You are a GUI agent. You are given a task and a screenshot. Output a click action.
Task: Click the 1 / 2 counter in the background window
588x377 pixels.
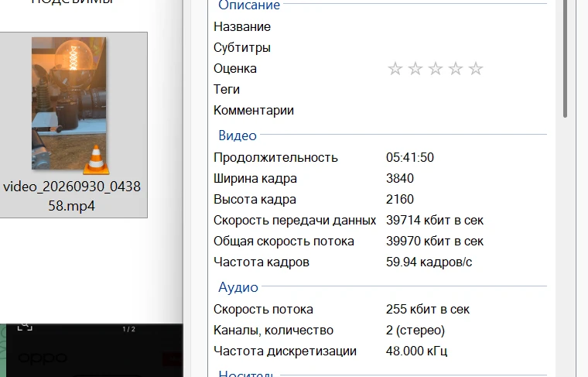point(128,329)
